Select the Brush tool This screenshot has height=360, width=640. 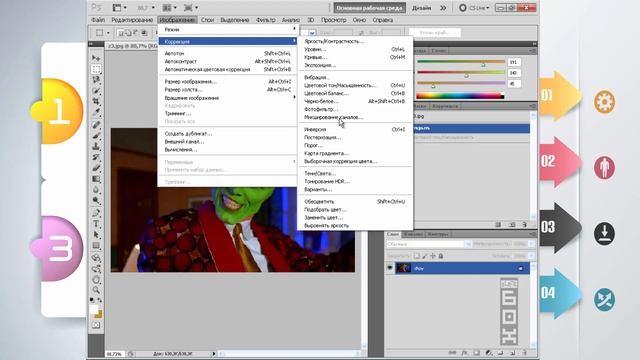[x=96, y=135]
